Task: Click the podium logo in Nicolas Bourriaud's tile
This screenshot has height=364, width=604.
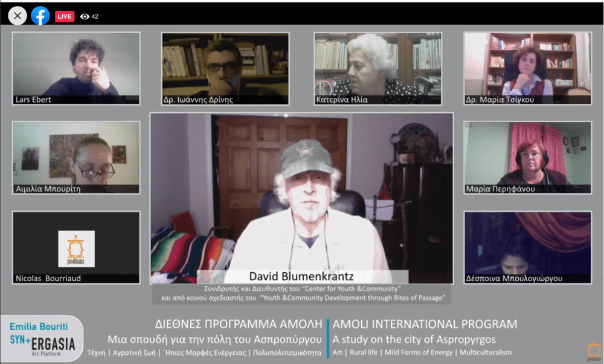Action: point(76,248)
